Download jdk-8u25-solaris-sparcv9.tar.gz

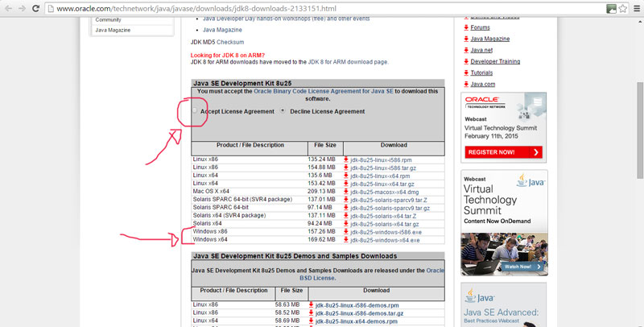tap(390, 208)
